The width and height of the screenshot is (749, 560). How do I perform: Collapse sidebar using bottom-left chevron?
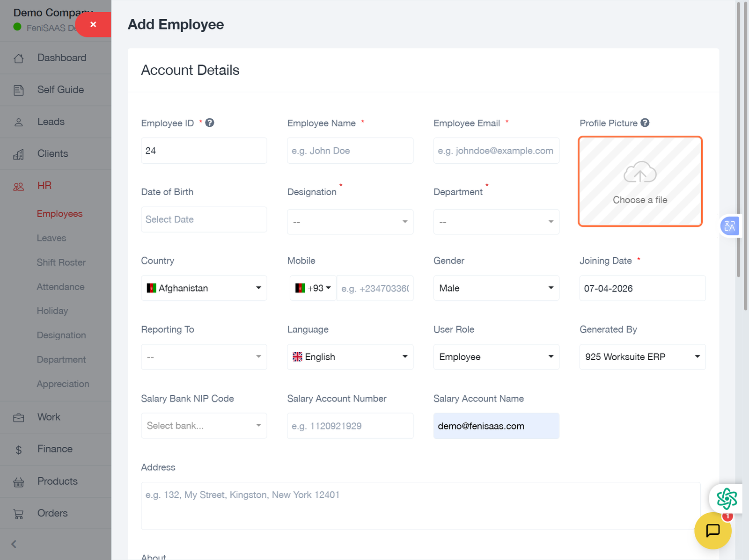click(14, 544)
